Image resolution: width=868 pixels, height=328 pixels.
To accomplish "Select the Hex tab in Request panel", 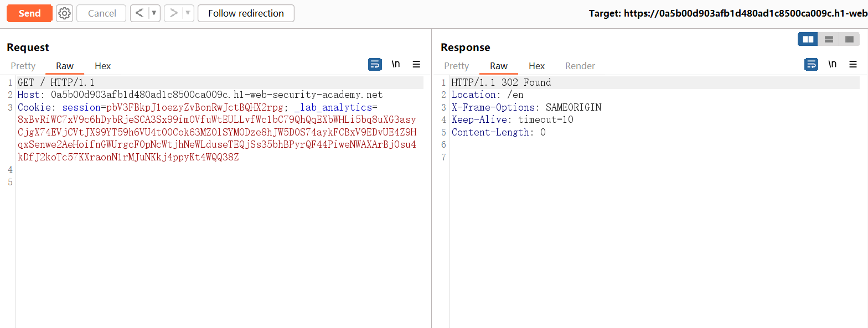I will [x=102, y=66].
